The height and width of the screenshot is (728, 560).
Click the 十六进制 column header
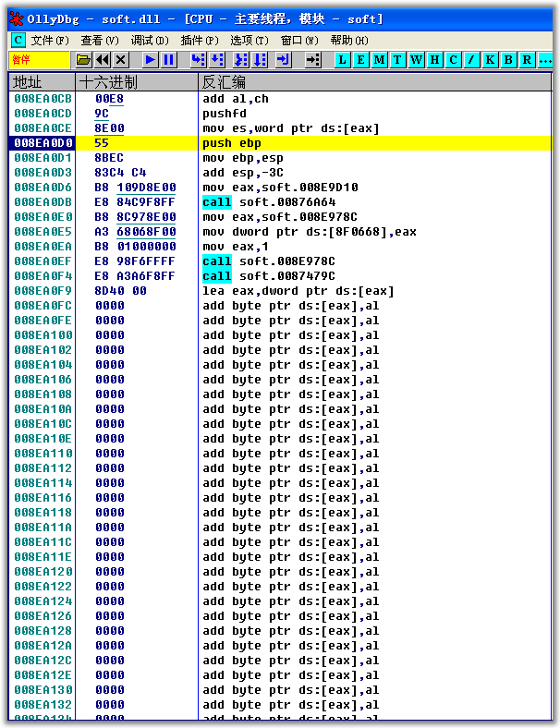coord(137,82)
